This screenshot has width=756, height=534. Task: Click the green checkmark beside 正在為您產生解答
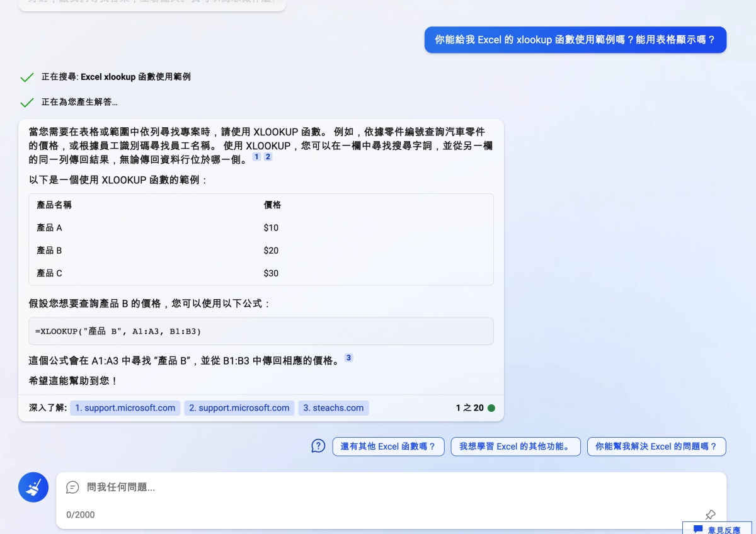pyautogui.click(x=27, y=103)
